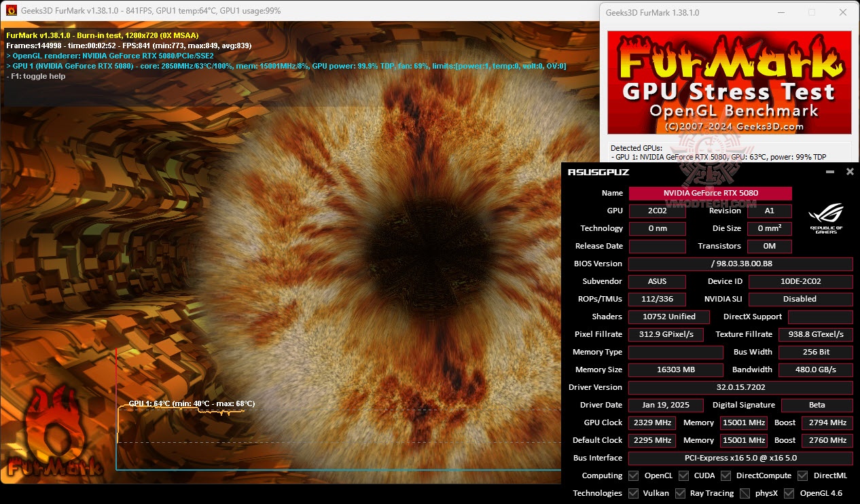860x504 pixels.
Task: Click the Subvendor field showing ASUS
Action: [x=657, y=281]
